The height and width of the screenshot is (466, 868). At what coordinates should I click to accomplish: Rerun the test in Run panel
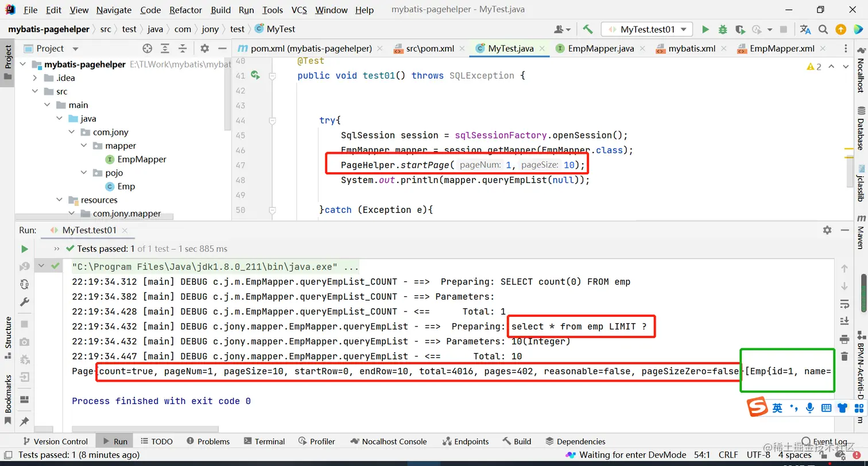coord(24,249)
